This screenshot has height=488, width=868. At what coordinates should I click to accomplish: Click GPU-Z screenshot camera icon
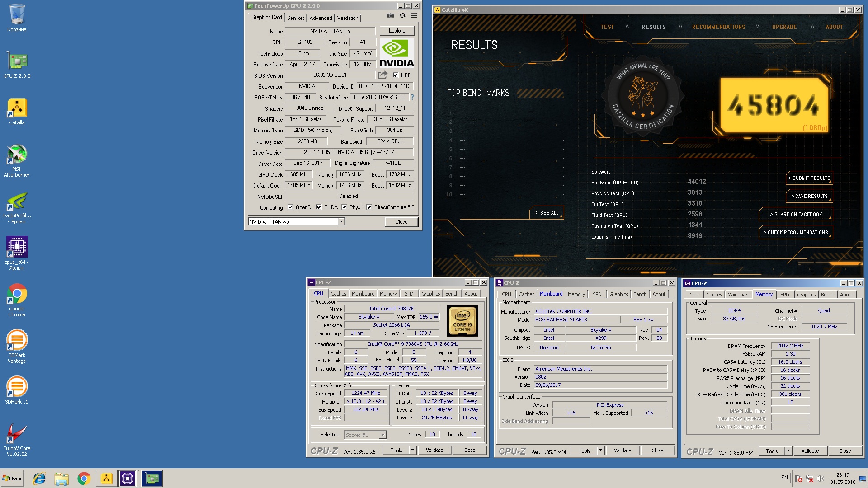[x=391, y=16]
